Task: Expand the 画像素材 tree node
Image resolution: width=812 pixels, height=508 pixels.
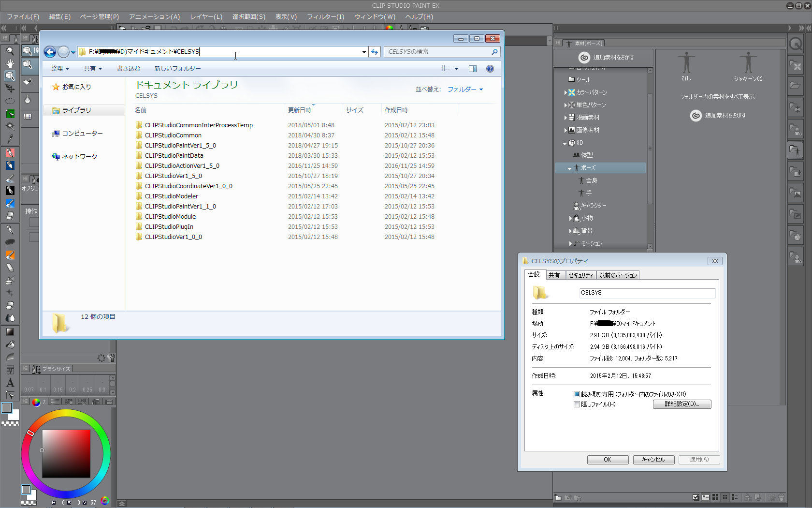Action: 565,130
